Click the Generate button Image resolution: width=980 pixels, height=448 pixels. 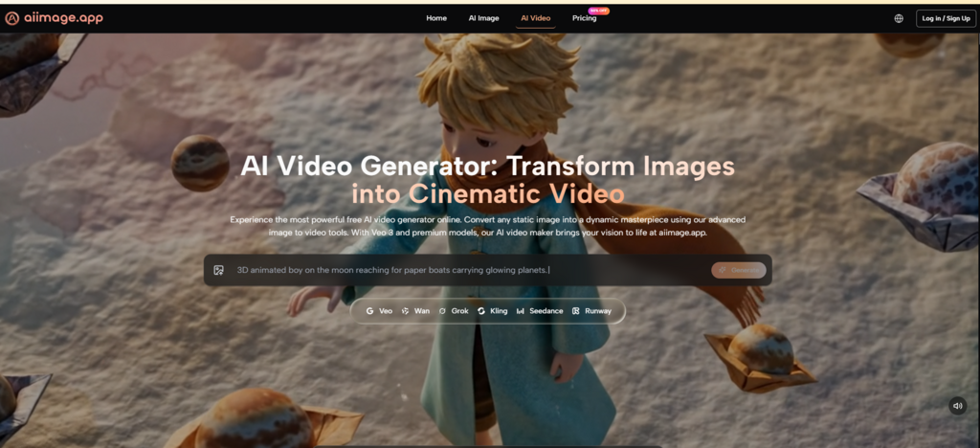[x=739, y=270]
